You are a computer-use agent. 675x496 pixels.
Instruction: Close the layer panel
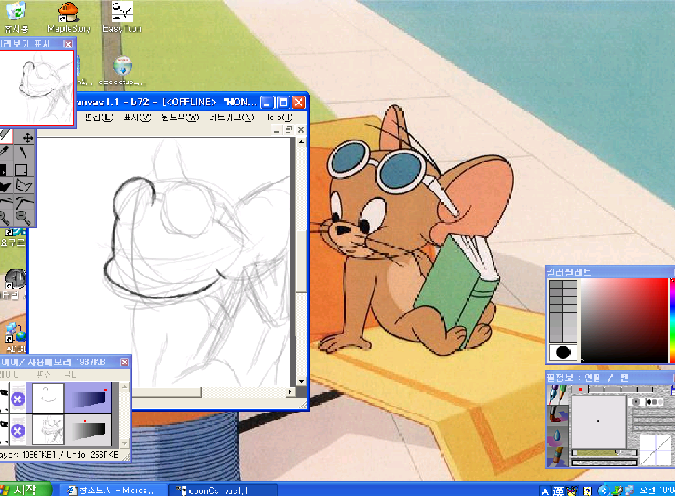click(x=124, y=362)
